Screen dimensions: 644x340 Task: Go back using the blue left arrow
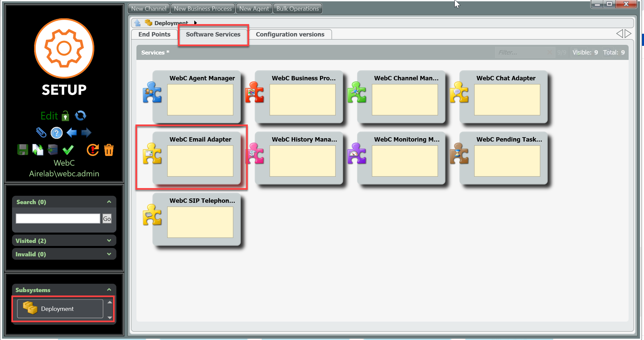point(72,133)
